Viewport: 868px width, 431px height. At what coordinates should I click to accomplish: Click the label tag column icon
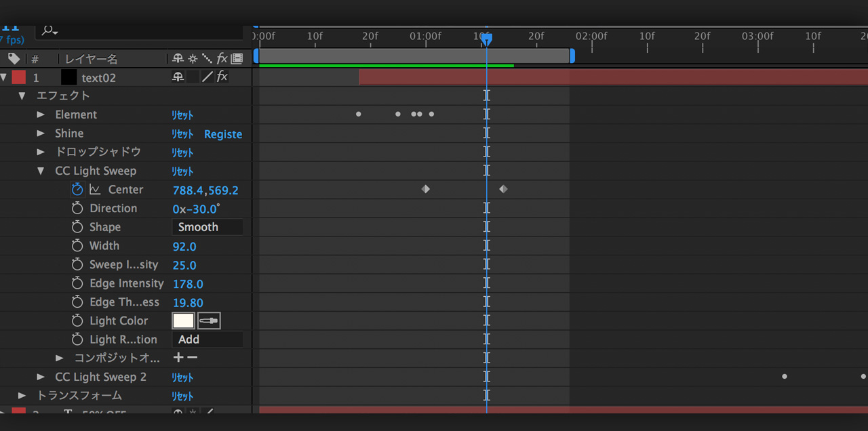14,59
